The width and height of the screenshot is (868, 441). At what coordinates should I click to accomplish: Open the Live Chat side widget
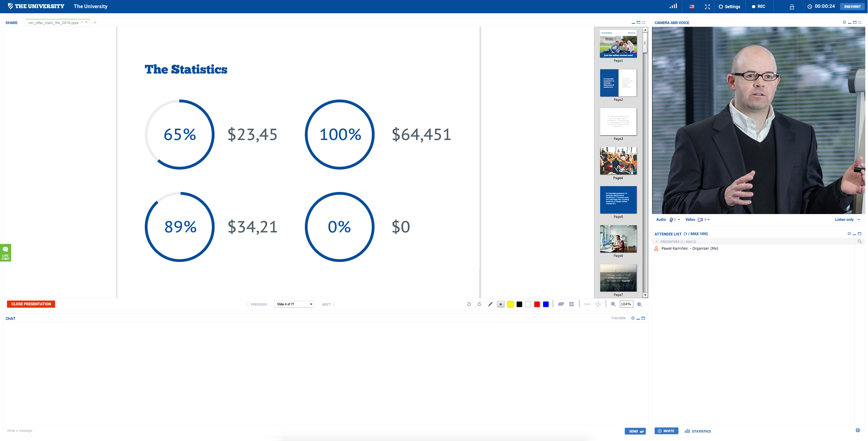point(6,253)
